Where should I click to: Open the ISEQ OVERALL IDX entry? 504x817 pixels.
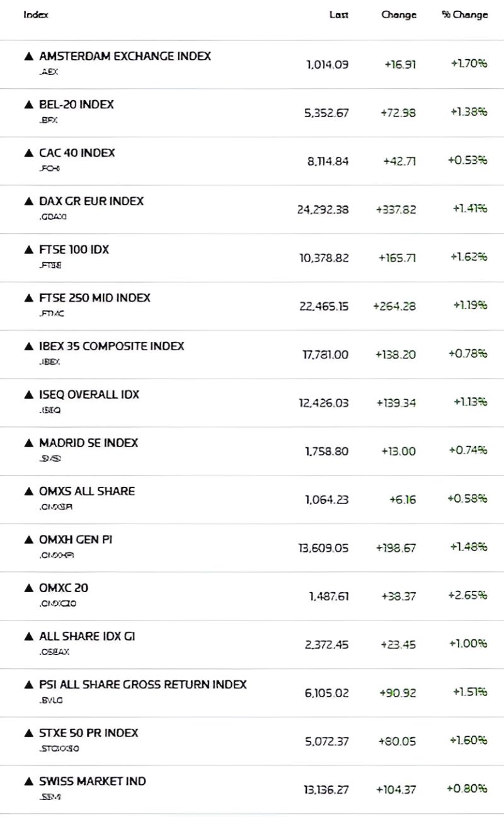point(89,395)
